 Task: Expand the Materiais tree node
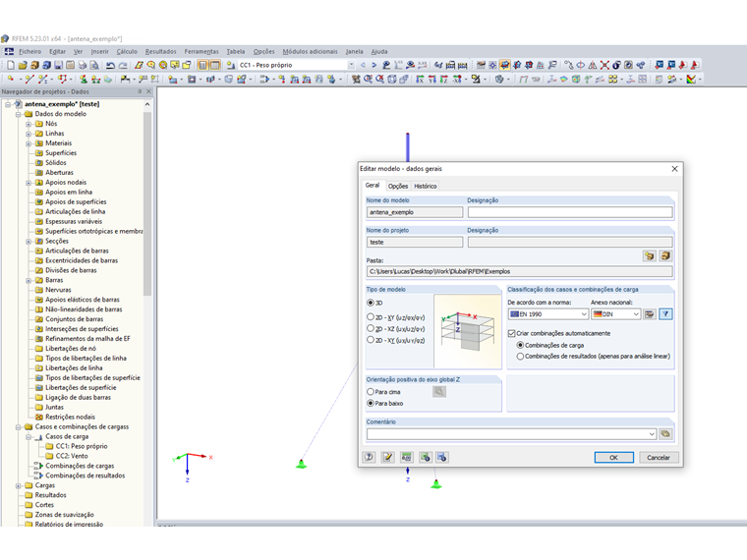tap(29, 143)
